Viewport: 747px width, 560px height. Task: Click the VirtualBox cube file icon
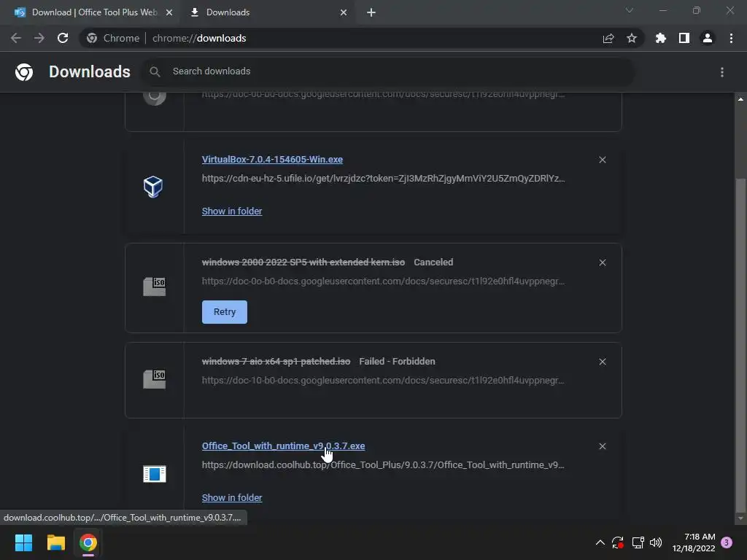[x=153, y=186]
